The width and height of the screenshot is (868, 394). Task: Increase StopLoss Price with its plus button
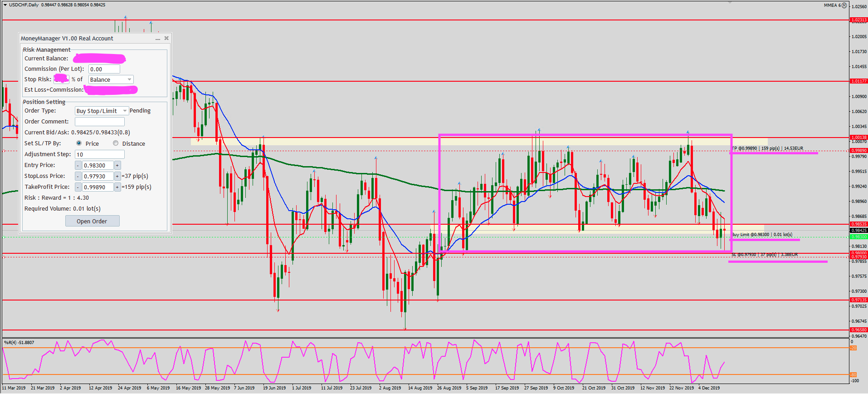[x=117, y=176]
